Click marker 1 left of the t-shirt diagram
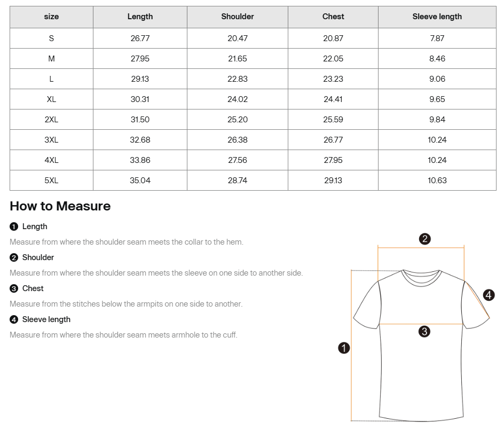 tap(344, 348)
